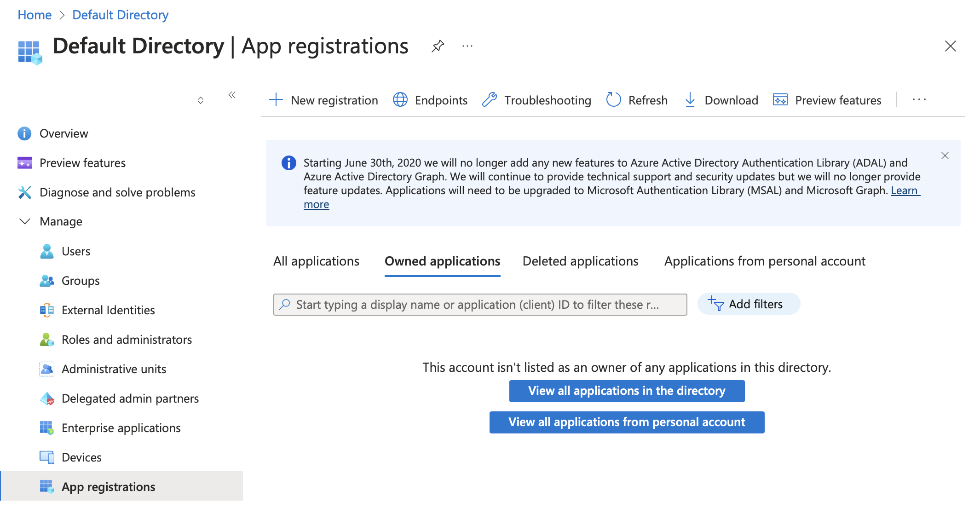The width and height of the screenshot is (980, 508).
Task: Click the App registrations sidebar icon
Action: tap(47, 486)
